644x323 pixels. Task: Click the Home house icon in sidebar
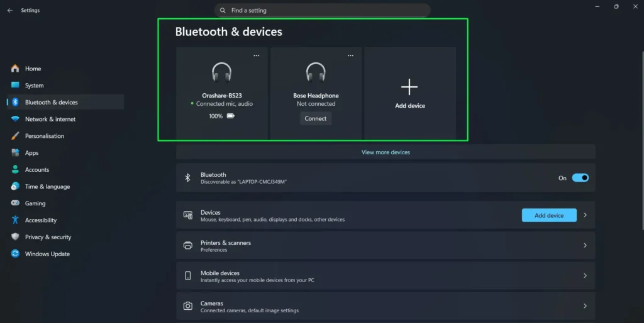tap(15, 68)
